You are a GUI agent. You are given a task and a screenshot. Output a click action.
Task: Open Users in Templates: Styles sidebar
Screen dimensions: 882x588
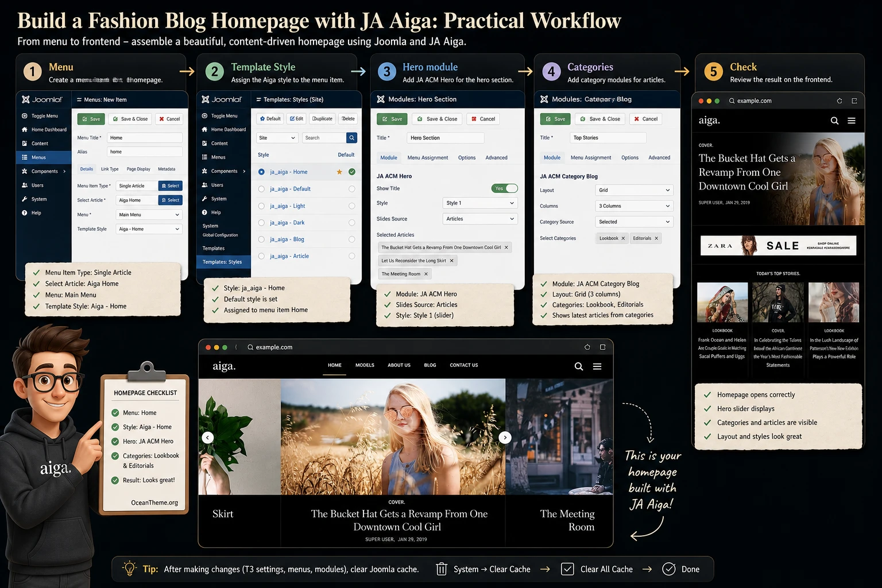click(212, 185)
